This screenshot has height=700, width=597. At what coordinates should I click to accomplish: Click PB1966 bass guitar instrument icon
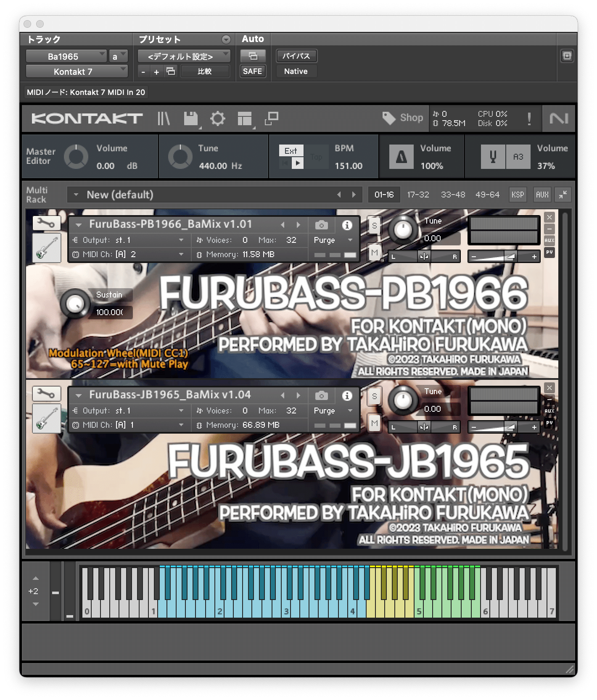point(47,248)
